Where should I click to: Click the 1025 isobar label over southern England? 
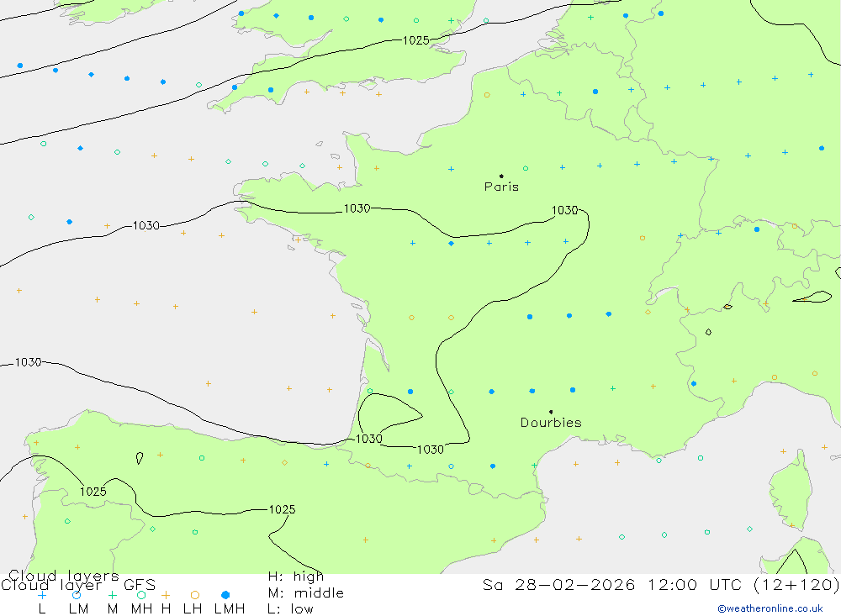[415, 40]
